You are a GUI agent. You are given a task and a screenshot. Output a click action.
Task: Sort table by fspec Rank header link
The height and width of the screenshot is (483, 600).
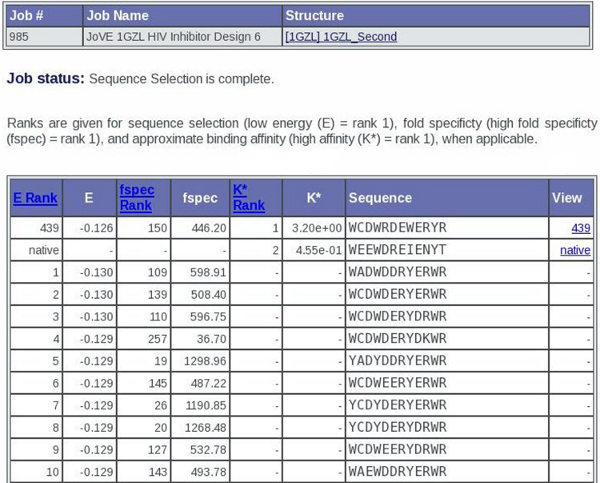pyautogui.click(x=137, y=197)
